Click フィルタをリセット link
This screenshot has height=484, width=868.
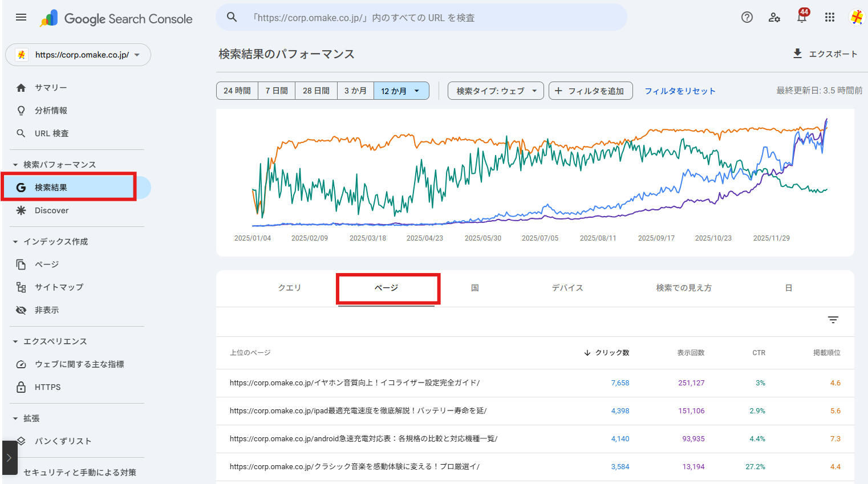[679, 91]
